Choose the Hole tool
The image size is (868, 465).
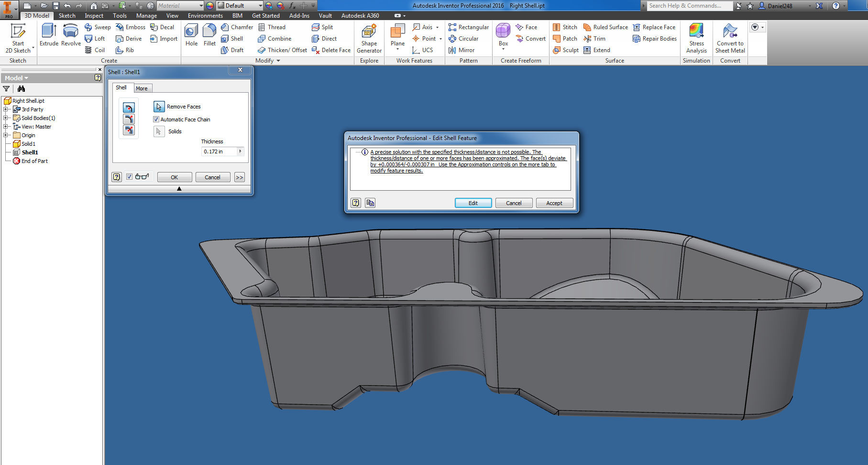click(x=191, y=35)
